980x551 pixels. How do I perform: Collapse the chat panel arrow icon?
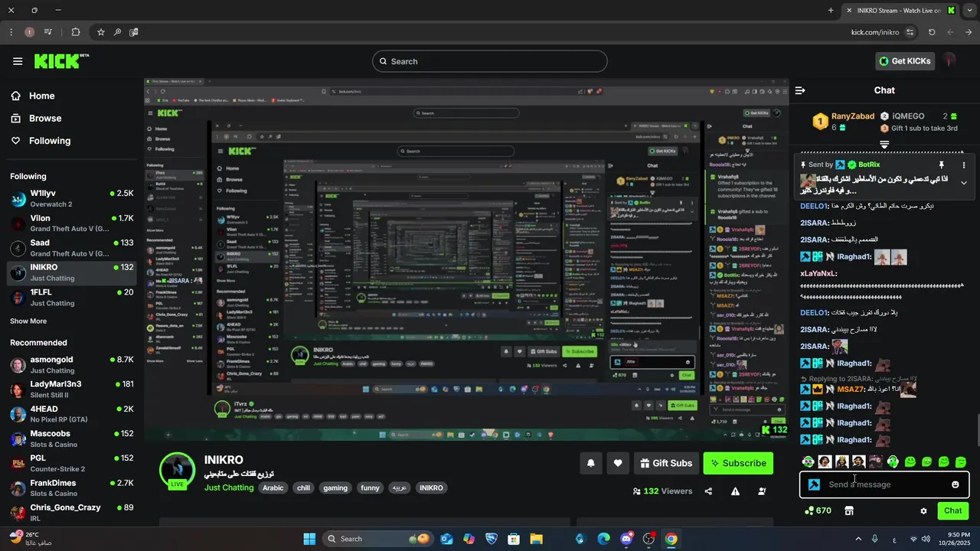click(x=800, y=90)
